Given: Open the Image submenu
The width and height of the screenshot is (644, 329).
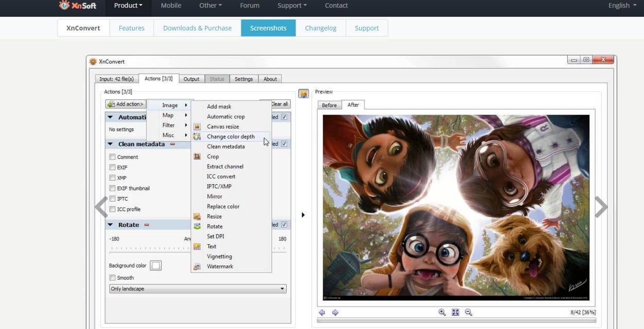Looking at the screenshot, I should (x=170, y=105).
